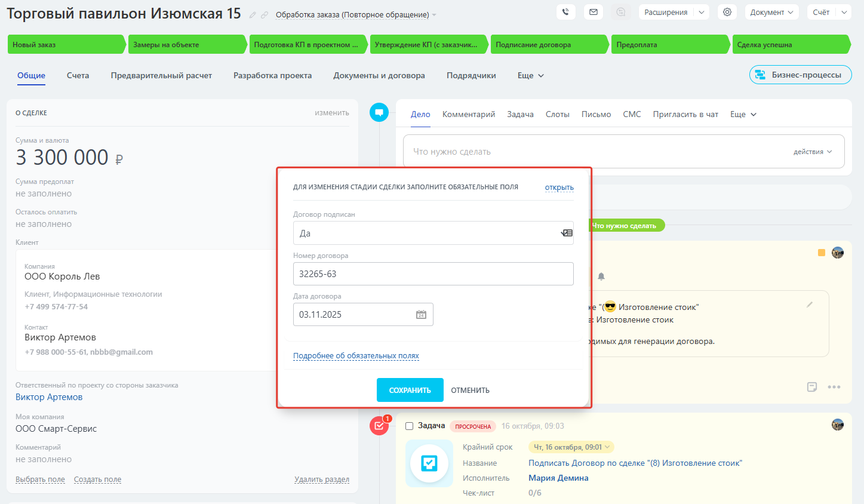The height and width of the screenshot is (504, 864).
Task: Open the email envelope icon in header
Action: [593, 12]
